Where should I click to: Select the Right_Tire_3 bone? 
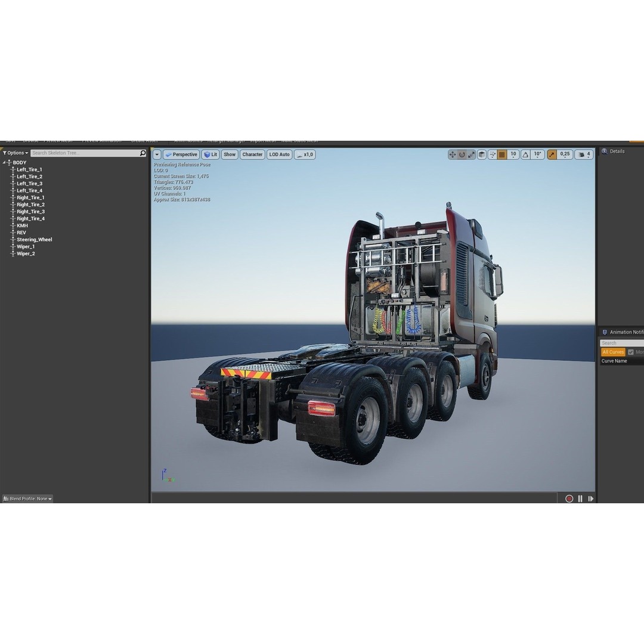tap(30, 212)
